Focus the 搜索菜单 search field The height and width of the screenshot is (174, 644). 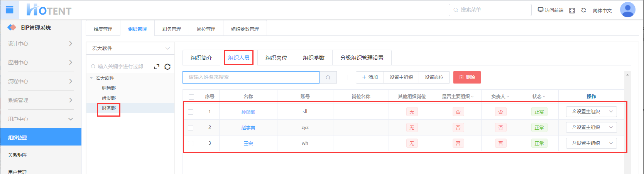click(490, 10)
